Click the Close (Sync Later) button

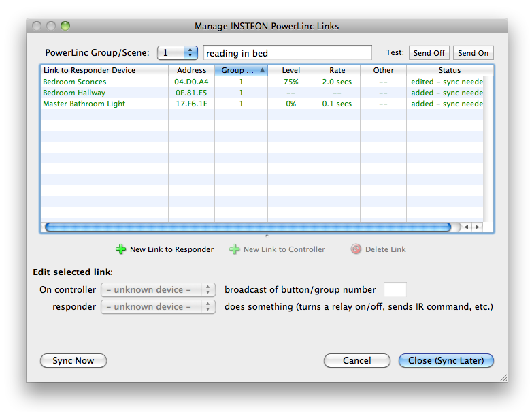coord(446,361)
